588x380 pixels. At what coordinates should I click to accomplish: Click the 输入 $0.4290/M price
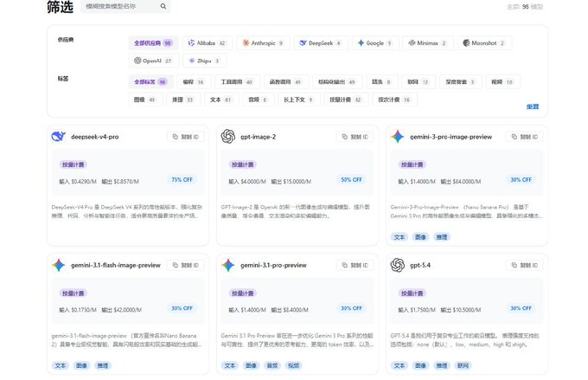pos(78,182)
